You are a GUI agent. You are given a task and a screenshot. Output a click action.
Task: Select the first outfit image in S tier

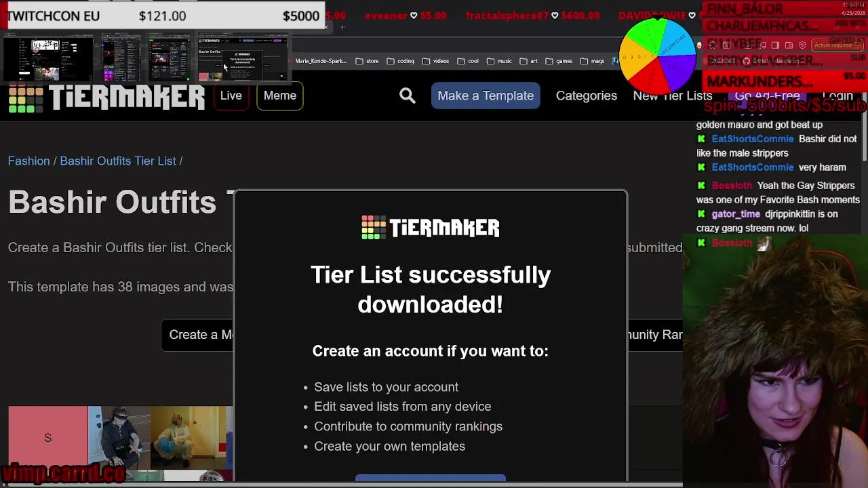119,438
